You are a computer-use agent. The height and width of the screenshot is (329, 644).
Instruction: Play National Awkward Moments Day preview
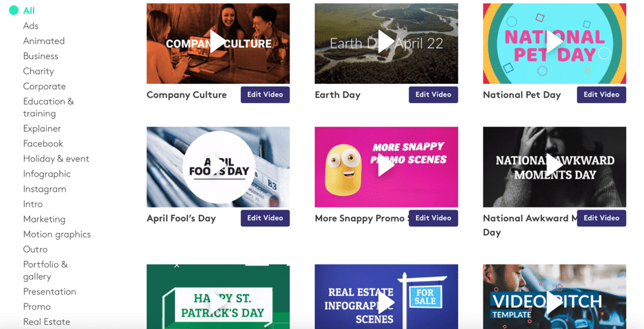554,166
